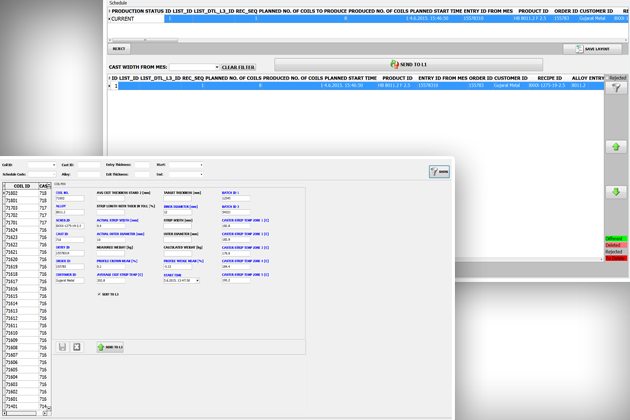Select the CURRENT production status row

(123, 19)
